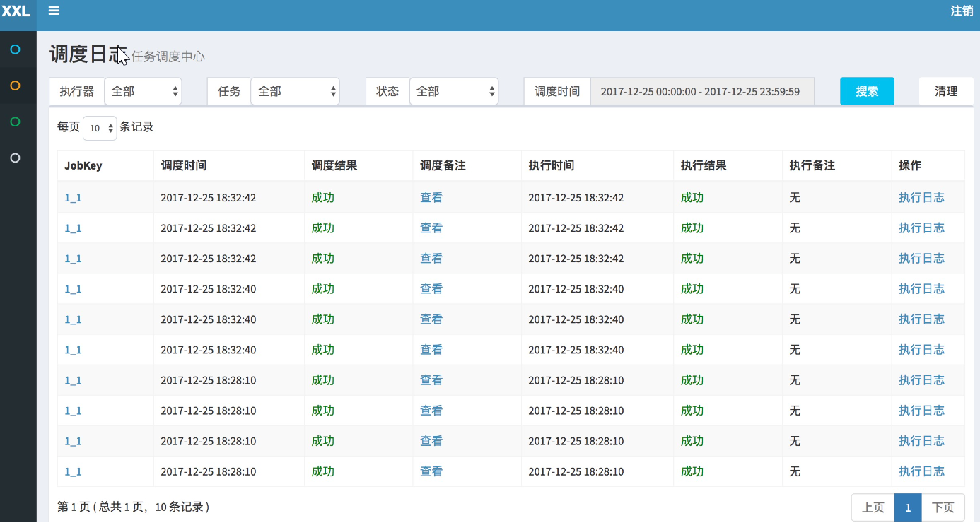Select page 1 in pagination
This screenshot has width=980, height=530.
pyautogui.click(x=908, y=507)
